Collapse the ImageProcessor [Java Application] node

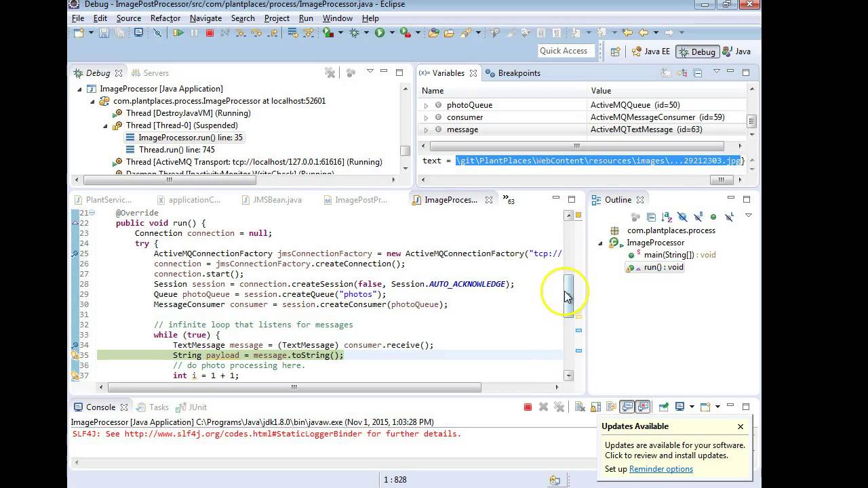click(x=79, y=89)
